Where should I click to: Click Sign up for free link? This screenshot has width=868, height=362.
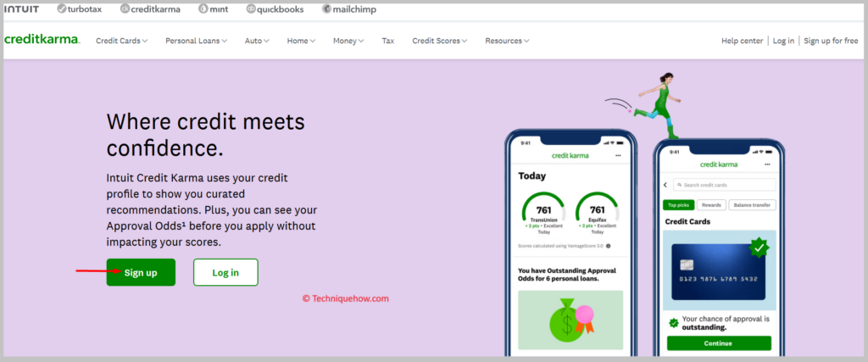click(831, 41)
